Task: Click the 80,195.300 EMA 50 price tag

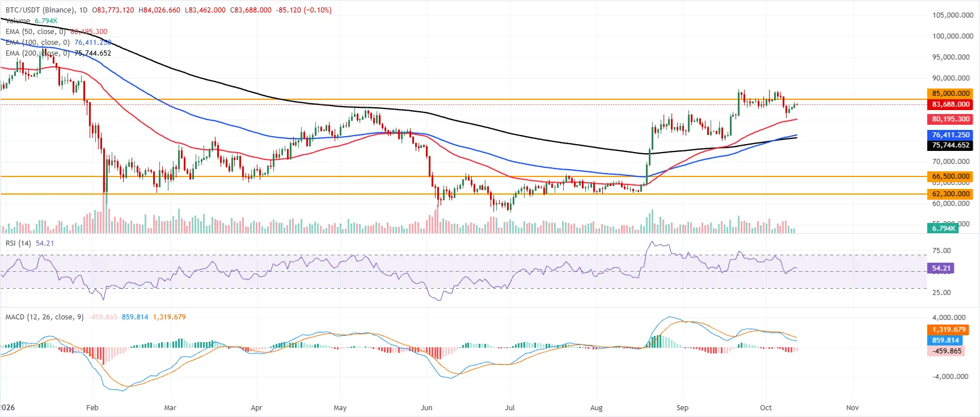Action: 950,119
